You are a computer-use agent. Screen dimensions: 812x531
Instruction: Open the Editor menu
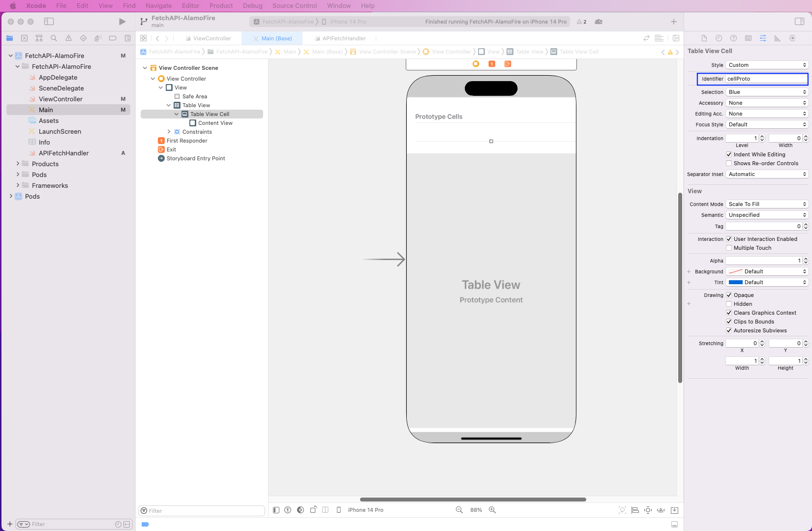click(x=190, y=6)
